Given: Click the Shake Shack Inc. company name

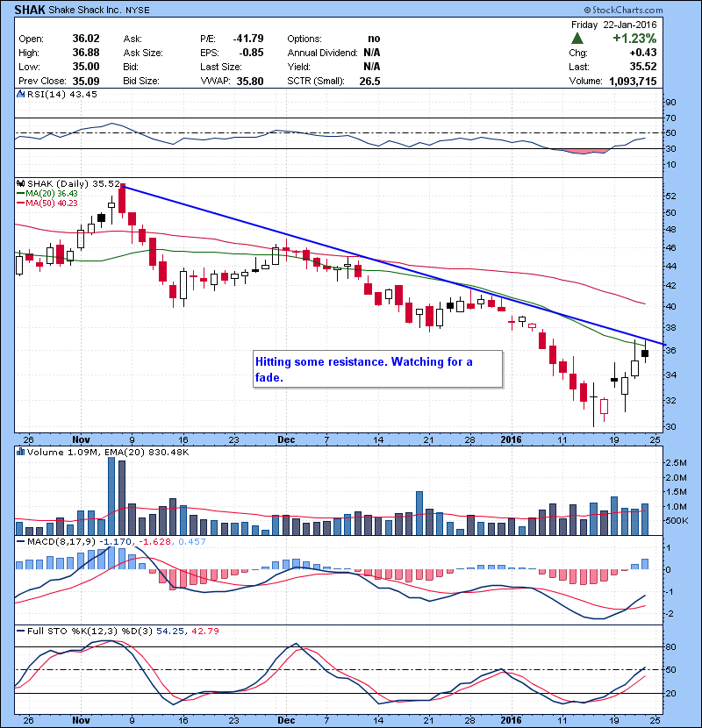Looking at the screenshot, I should point(85,10).
